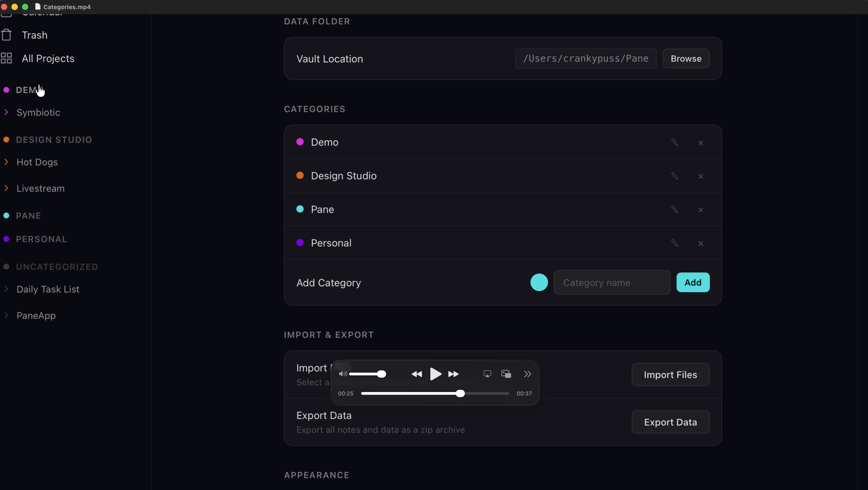Select the Demo category row label
The height and width of the screenshot is (490, 868).
click(324, 142)
